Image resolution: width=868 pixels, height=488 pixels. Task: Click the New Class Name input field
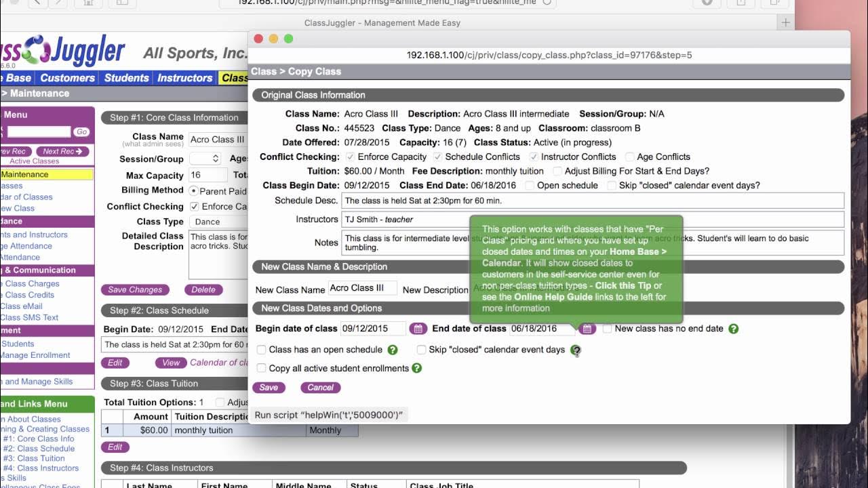coord(362,287)
